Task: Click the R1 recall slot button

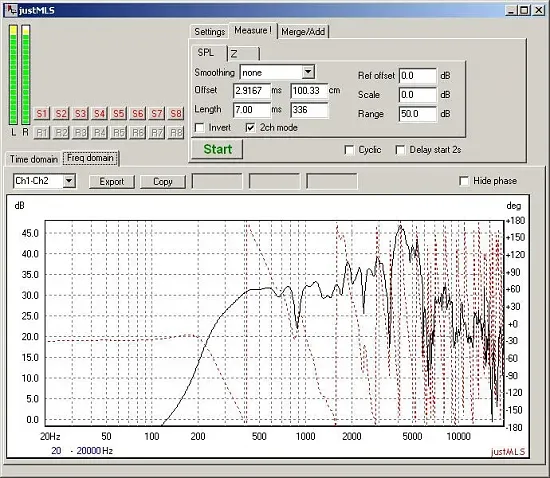Action: (42, 133)
